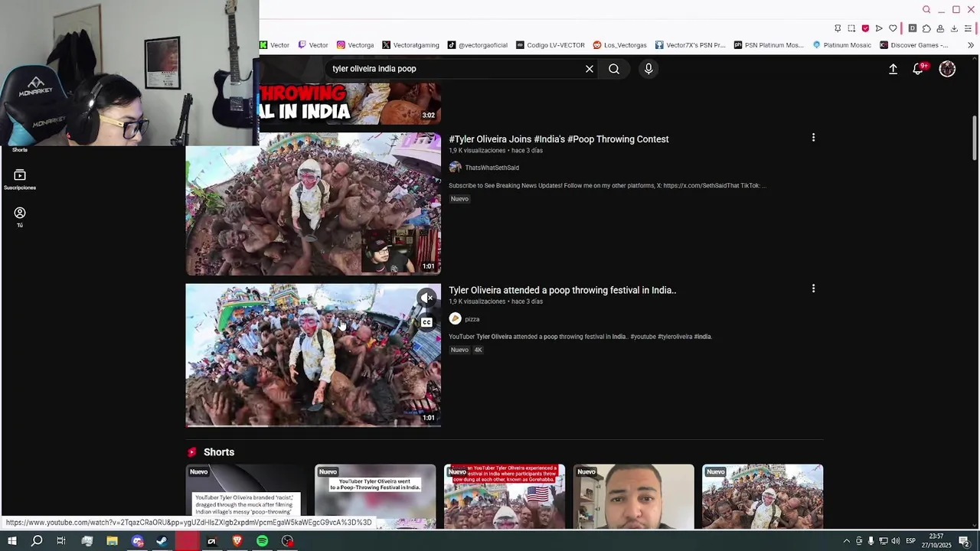The height and width of the screenshot is (551, 980).
Task: Open Brave browser from the taskbar
Action: (x=237, y=541)
